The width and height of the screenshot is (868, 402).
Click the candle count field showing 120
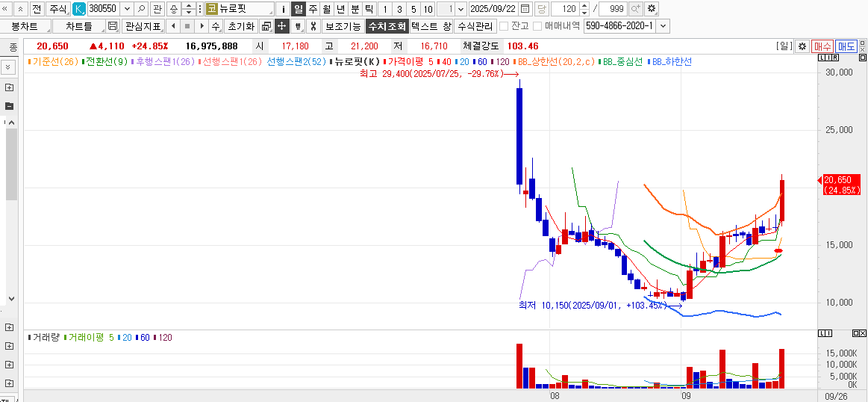(x=566, y=9)
